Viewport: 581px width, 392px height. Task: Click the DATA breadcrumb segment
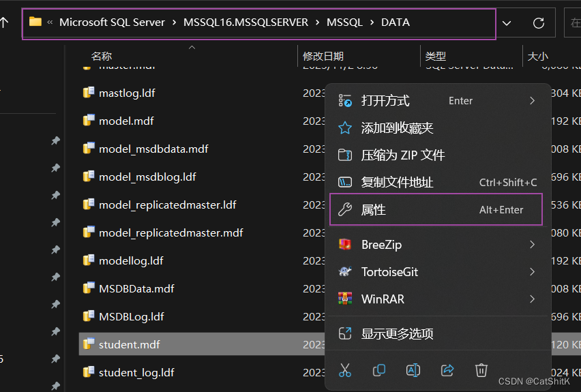pos(396,22)
